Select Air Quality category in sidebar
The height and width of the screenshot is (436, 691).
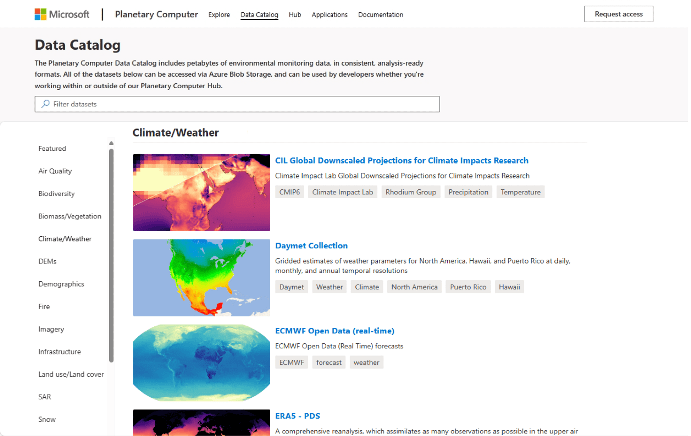tap(55, 171)
